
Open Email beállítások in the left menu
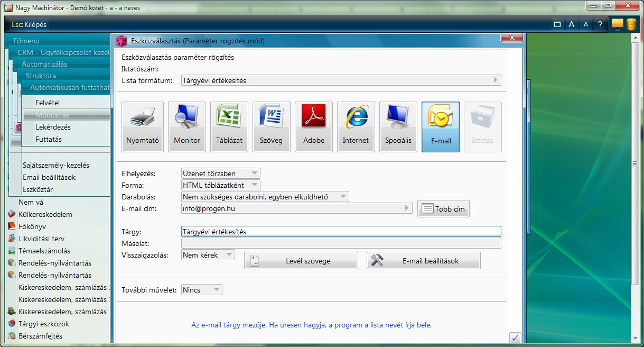tap(49, 177)
